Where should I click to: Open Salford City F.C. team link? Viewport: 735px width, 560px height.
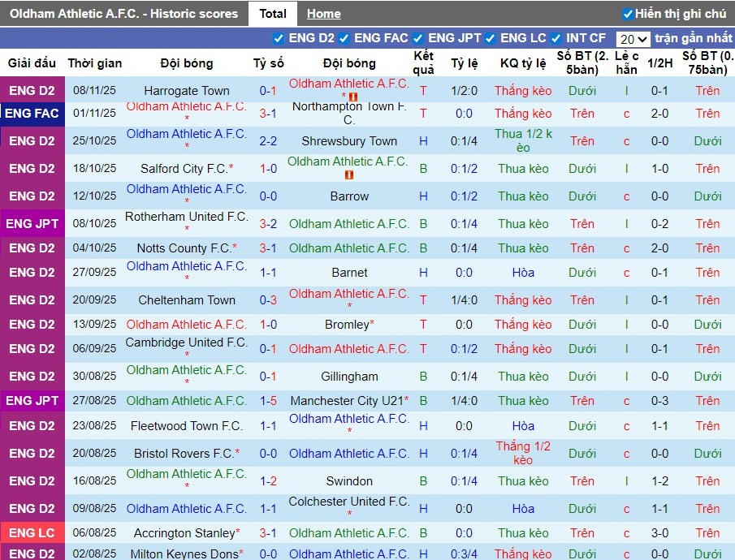184,169
